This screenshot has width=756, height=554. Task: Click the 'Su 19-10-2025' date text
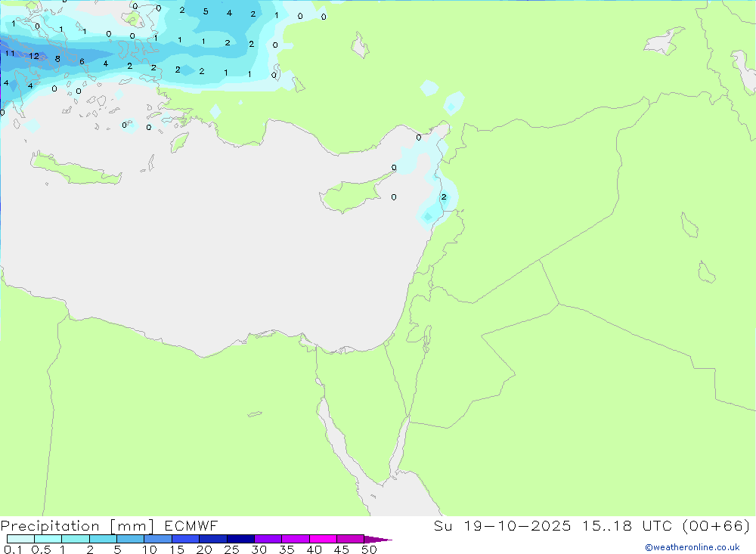(502, 525)
